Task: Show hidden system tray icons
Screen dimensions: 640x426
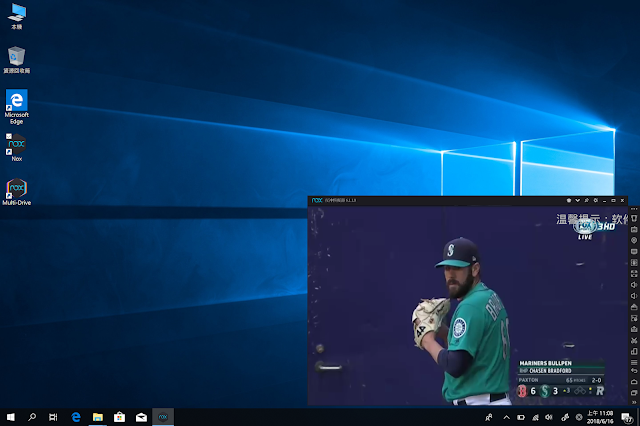Action: pyautogui.click(x=507, y=417)
